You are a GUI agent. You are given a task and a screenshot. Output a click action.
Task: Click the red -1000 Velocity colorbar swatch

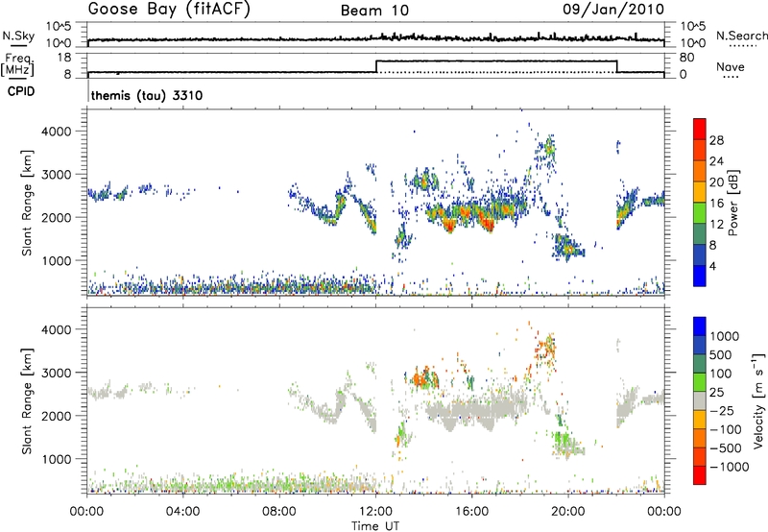tap(700, 475)
